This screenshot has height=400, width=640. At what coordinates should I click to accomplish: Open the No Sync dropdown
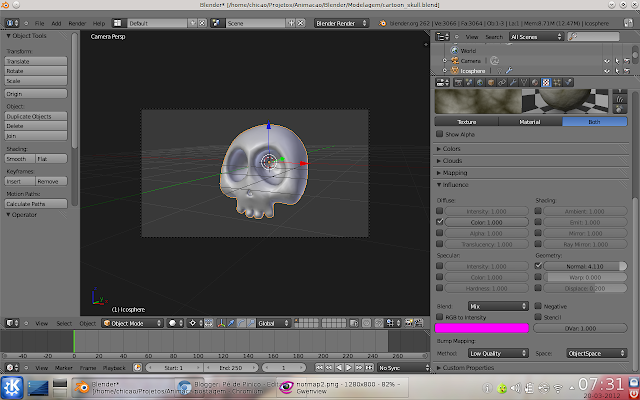click(x=404, y=368)
